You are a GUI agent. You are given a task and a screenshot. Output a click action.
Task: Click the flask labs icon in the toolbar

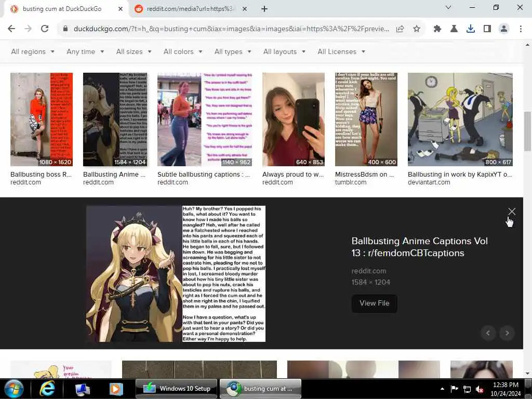point(454,29)
